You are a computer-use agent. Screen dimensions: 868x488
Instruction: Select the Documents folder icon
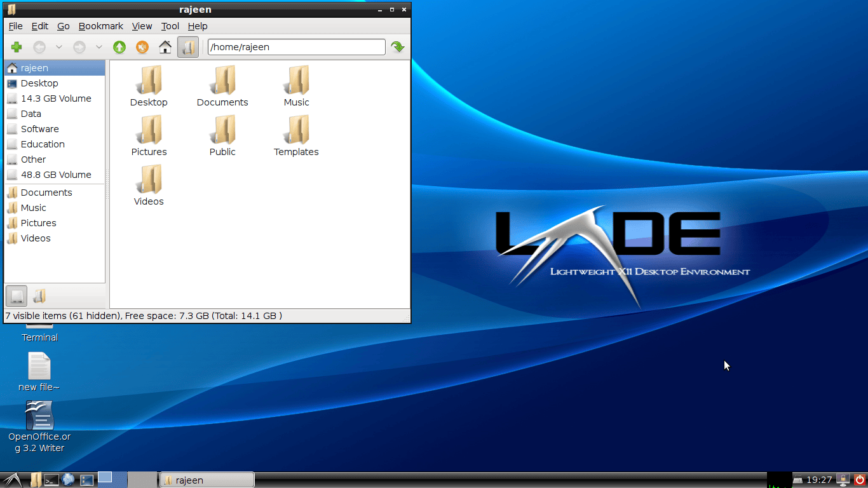pyautogui.click(x=222, y=86)
